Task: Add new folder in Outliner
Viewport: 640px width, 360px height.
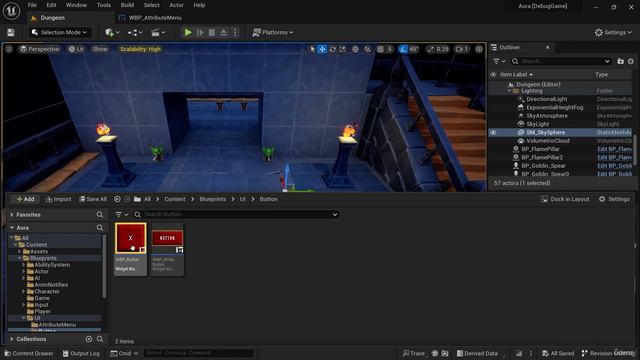Action: click(620, 61)
